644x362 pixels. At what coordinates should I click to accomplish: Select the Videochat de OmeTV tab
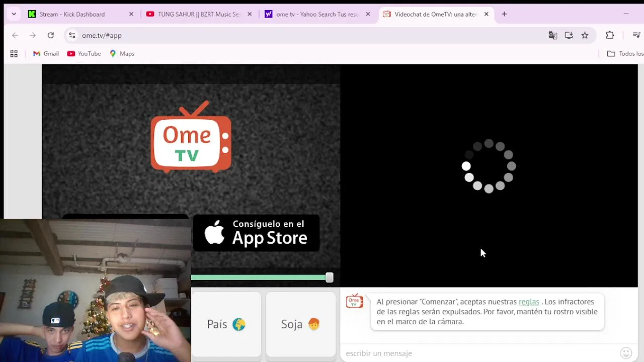435,14
